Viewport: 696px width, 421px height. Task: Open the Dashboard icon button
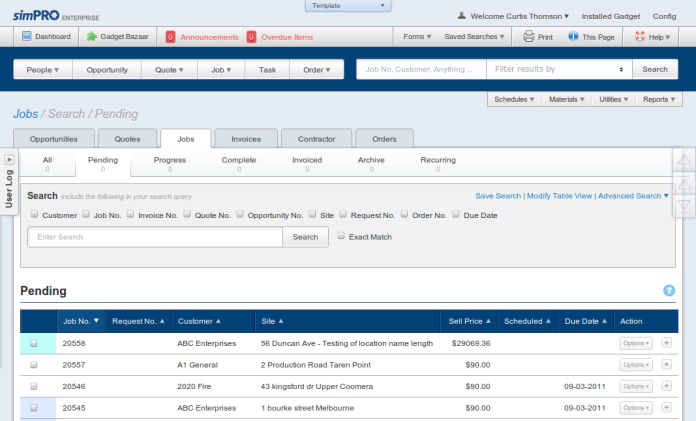[26, 37]
